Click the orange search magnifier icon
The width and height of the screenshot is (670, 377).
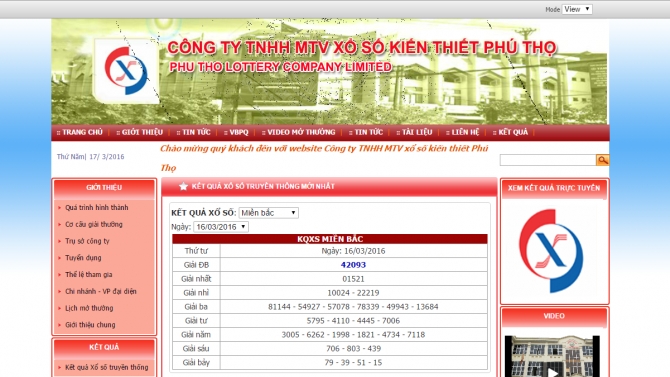click(x=602, y=160)
